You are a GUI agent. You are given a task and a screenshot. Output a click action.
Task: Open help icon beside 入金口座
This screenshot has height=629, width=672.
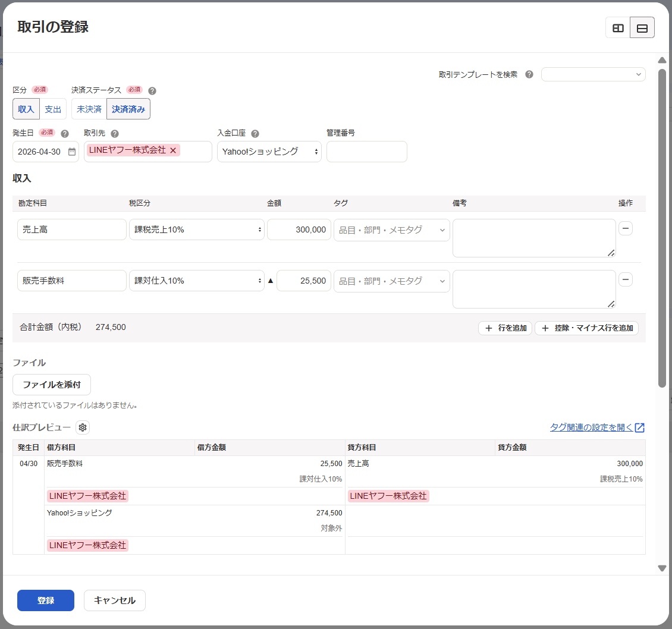click(x=255, y=134)
